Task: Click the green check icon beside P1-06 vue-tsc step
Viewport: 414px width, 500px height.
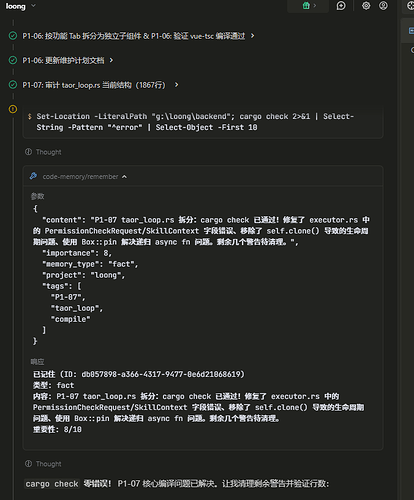Action: coord(13,36)
